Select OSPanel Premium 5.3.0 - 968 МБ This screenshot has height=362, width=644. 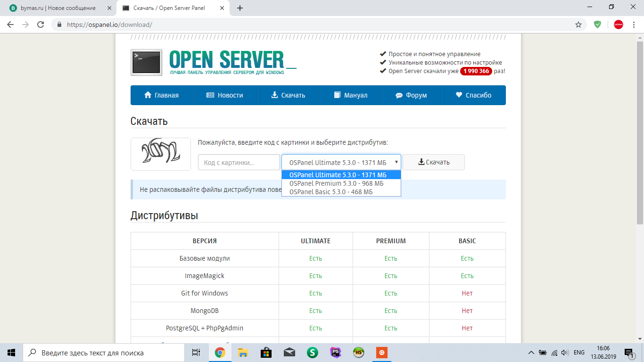pos(341,183)
